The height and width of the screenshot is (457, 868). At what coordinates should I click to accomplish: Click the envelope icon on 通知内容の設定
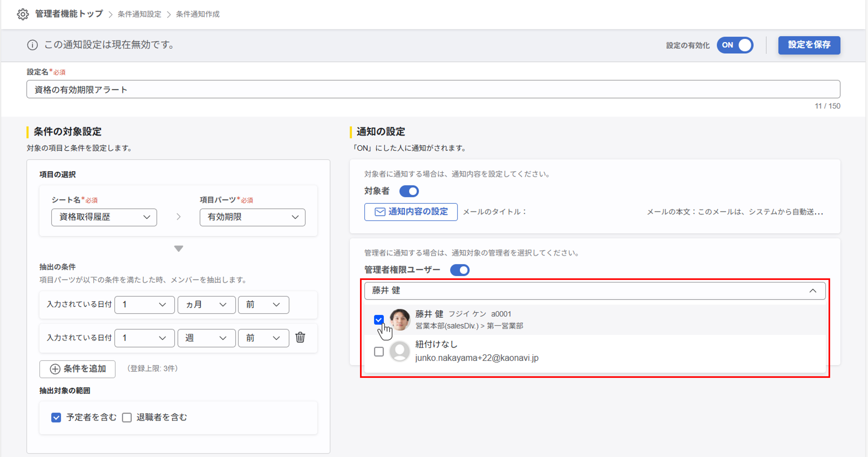pos(380,212)
